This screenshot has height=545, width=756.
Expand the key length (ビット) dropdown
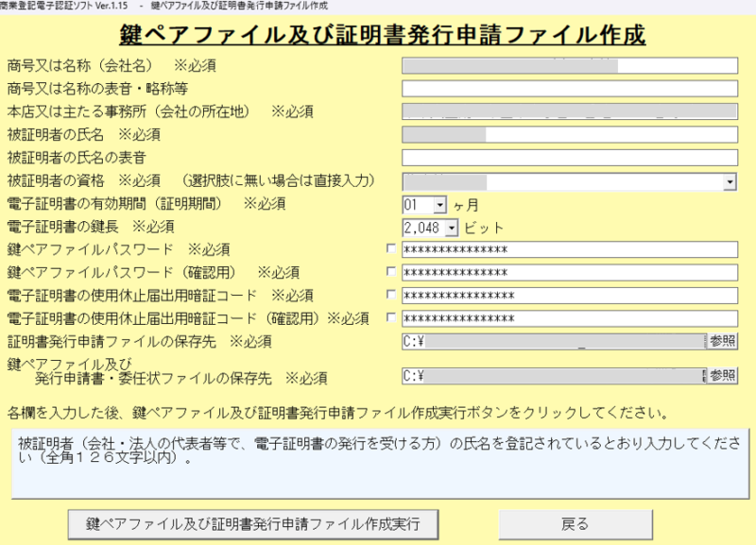452,228
